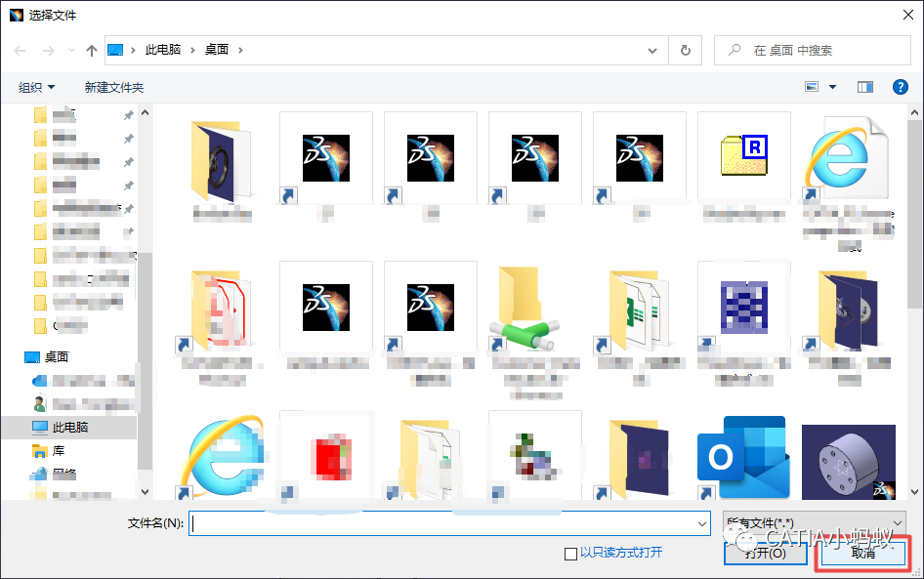Viewport: 924px width, 579px height.
Task: Click 新建文件夹 to create a folder
Action: [x=113, y=88]
